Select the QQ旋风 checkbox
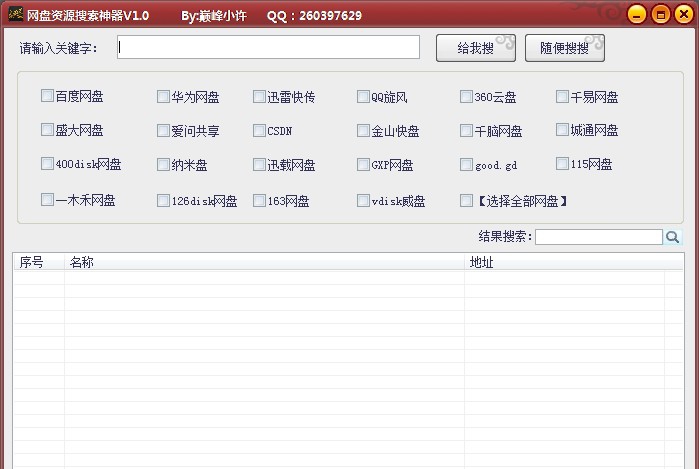Viewport: 699px width, 469px height. [363, 96]
